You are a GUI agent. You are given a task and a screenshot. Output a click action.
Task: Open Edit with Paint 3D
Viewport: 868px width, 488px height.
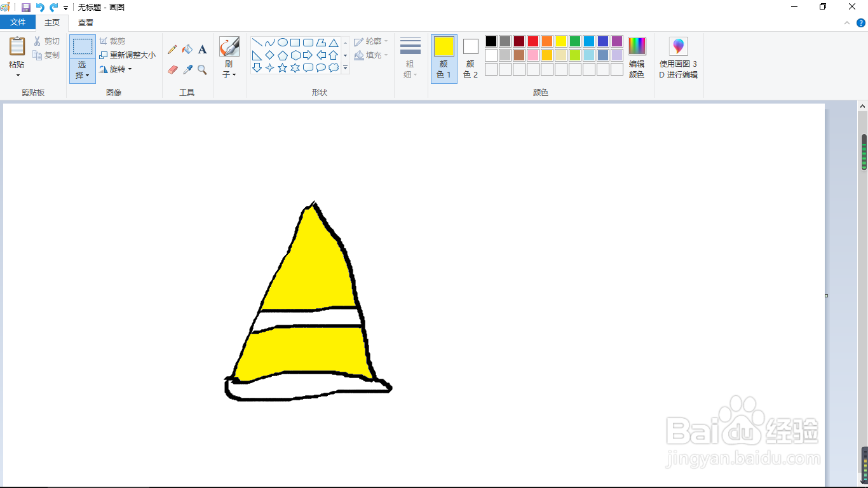(679, 57)
